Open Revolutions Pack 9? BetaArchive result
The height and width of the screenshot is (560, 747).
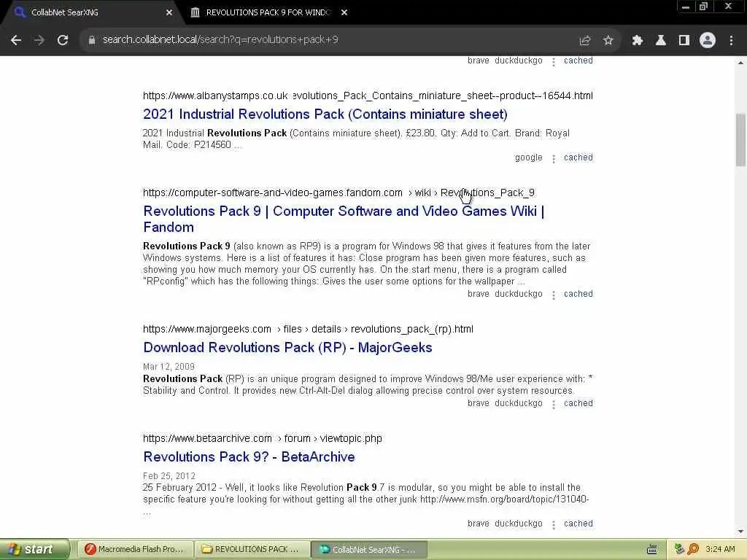tap(249, 457)
